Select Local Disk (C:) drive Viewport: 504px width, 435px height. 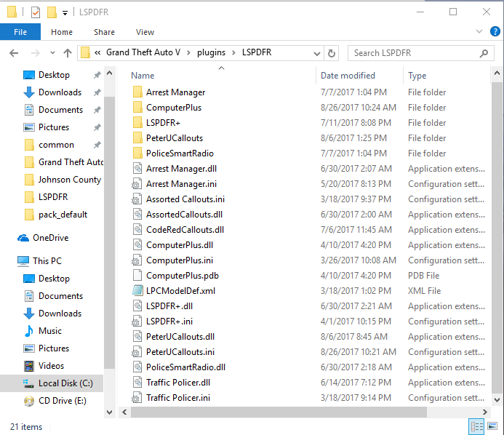(x=52, y=383)
